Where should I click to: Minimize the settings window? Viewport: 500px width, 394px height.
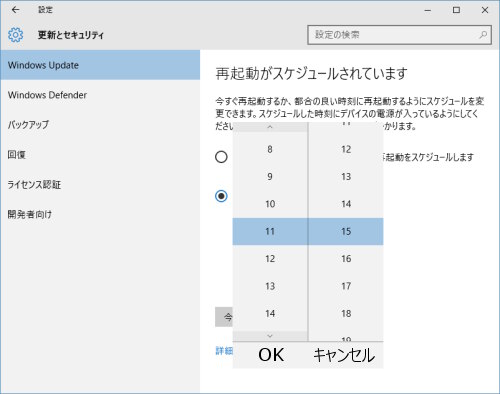428,10
